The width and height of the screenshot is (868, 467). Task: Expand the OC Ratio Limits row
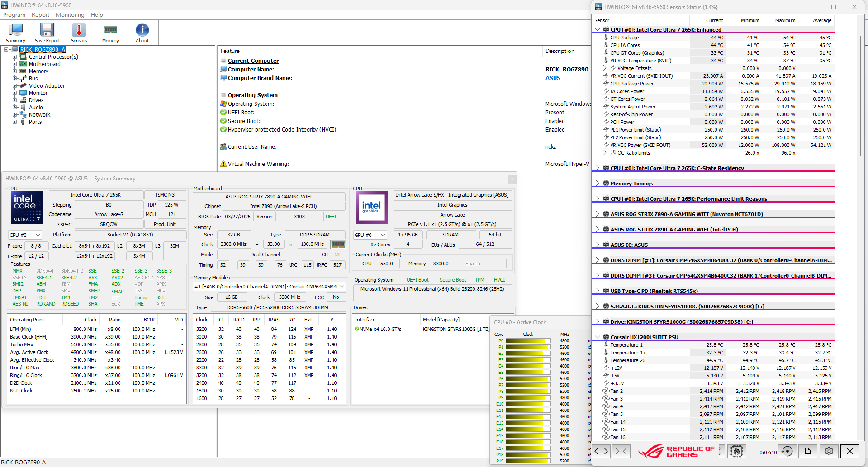tap(605, 153)
